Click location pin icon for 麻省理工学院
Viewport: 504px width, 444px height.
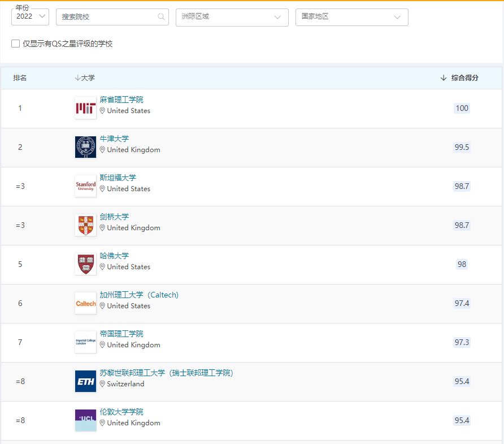coord(102,111)
